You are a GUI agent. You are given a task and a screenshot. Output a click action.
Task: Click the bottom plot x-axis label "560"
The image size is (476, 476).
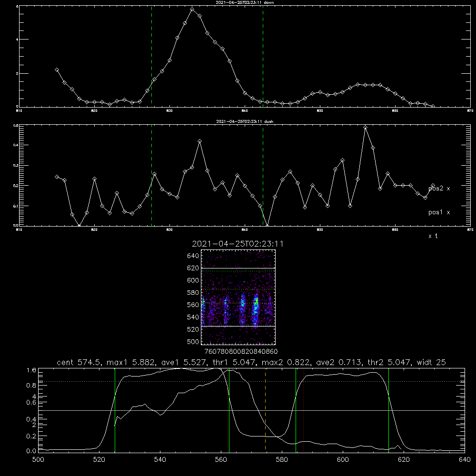(221, 460)
